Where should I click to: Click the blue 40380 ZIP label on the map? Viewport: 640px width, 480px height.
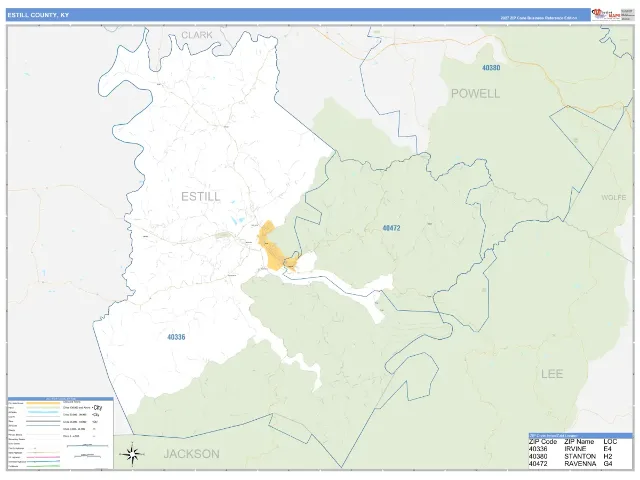pyautogui.click(x=491, y=68)
